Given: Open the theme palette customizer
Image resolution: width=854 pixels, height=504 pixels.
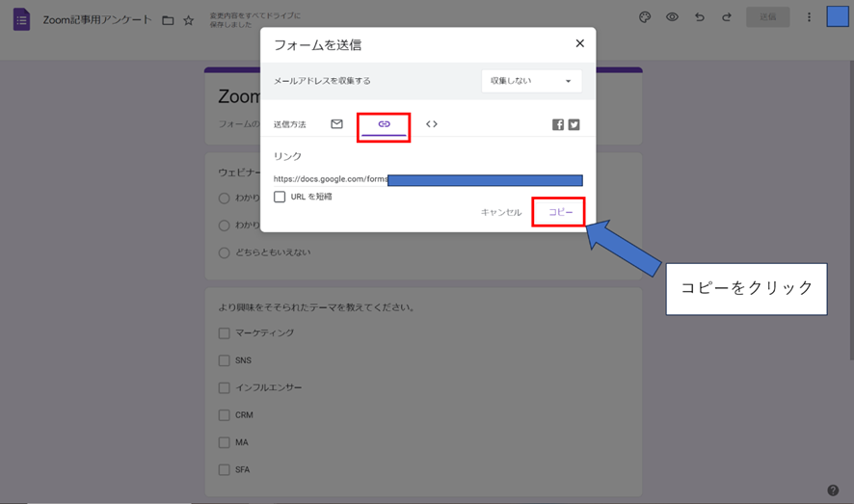Looking at the screenshot, I should 645,17.
